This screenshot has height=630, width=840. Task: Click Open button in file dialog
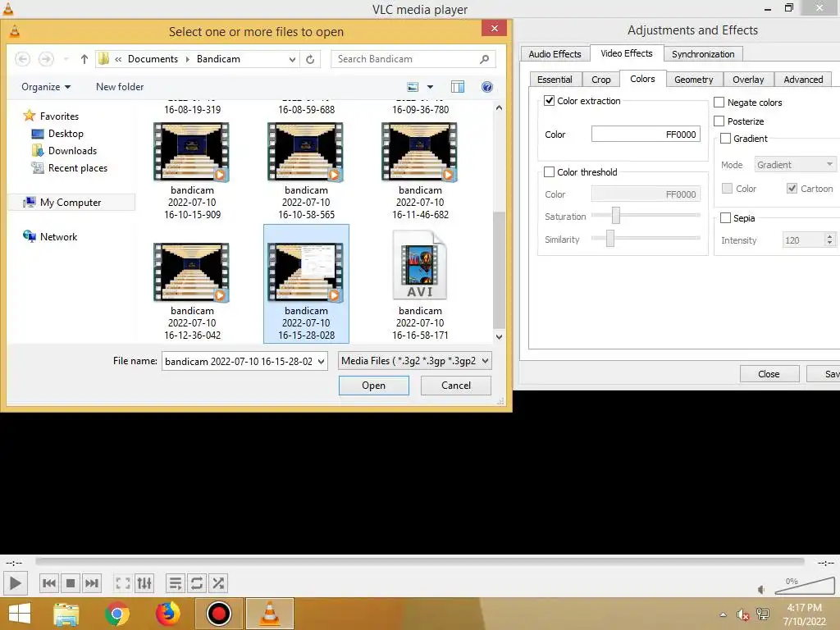tap(373, 386)
